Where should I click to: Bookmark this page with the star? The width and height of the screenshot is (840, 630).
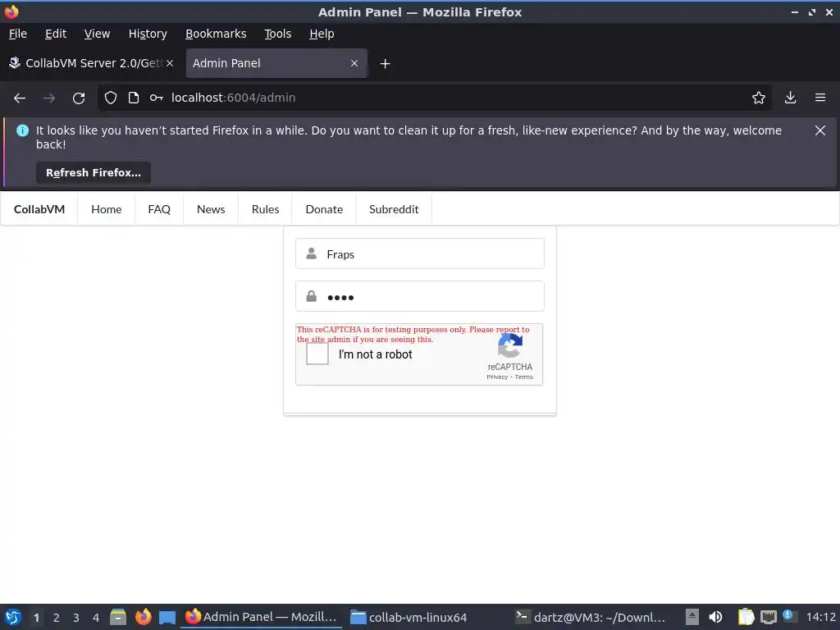pyautogui.click(x=759, y=98)
